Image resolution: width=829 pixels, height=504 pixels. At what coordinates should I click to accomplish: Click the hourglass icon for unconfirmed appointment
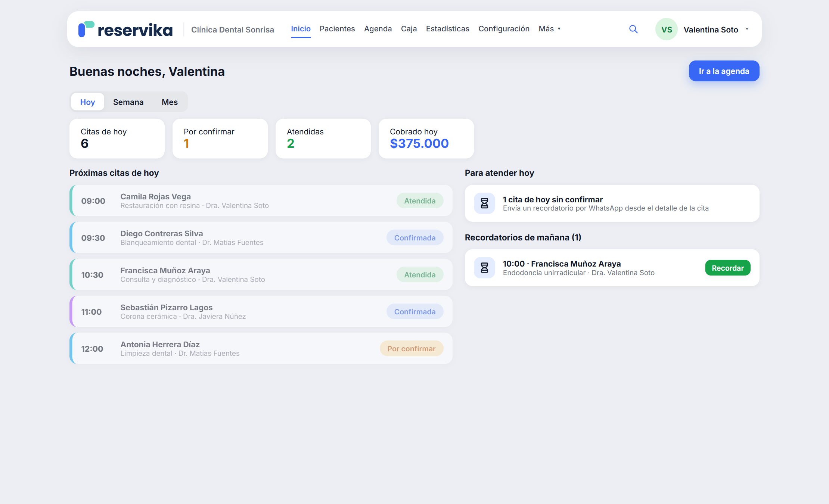(x=484, y=203)
